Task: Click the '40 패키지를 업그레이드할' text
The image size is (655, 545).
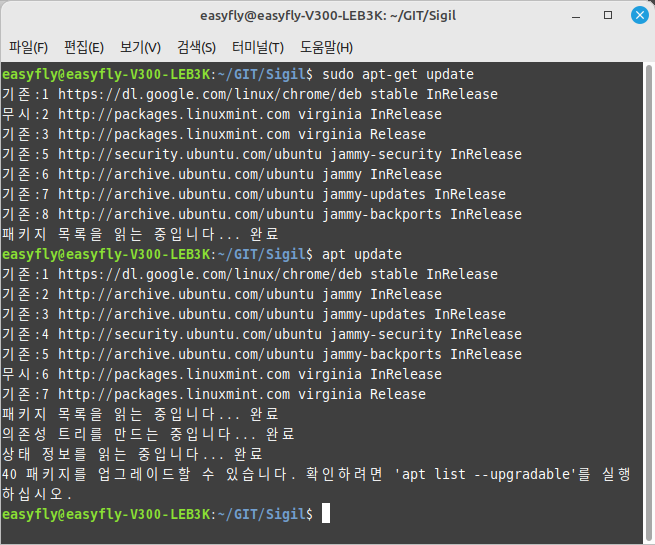Action: coord(96,474)
